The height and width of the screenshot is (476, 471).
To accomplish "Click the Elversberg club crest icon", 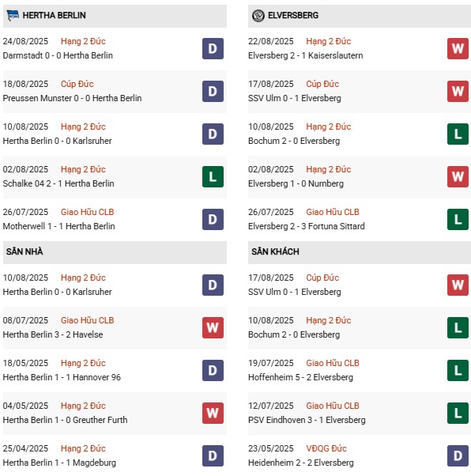I will pyautogui.click(x=258, y=16).
